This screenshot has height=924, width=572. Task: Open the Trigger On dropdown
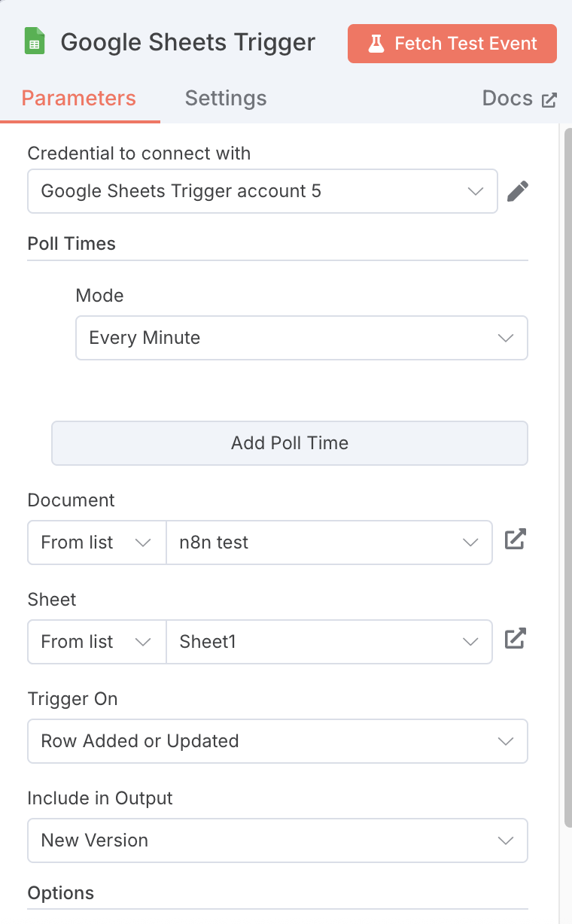[277, 741]
